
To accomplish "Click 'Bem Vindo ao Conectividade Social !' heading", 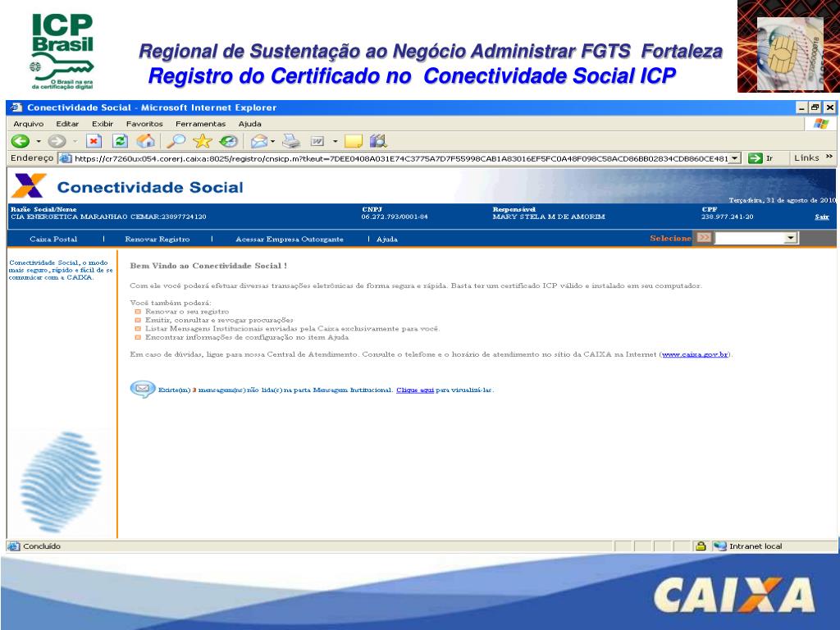I will coord(208,266).
